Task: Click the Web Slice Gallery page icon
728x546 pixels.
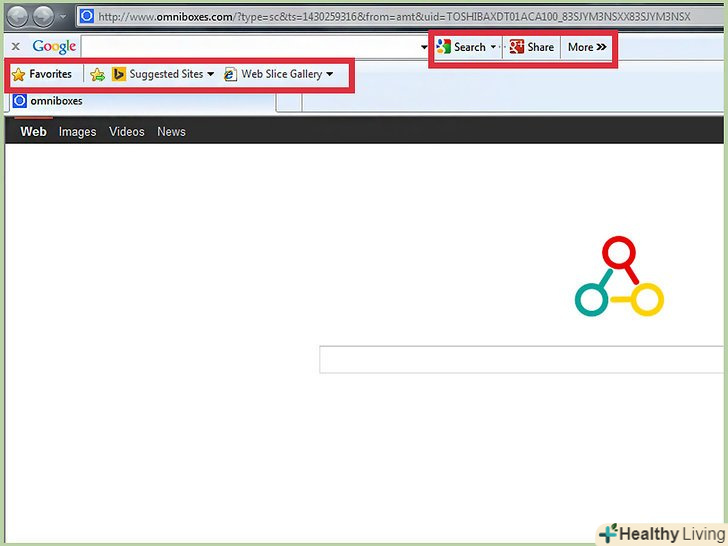Action: tap(230, 74)
